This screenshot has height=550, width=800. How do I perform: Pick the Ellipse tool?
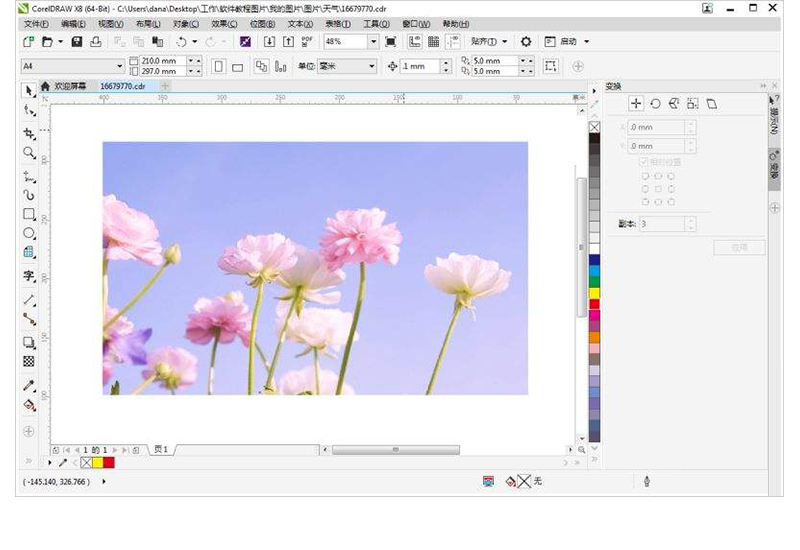point(29,233)
